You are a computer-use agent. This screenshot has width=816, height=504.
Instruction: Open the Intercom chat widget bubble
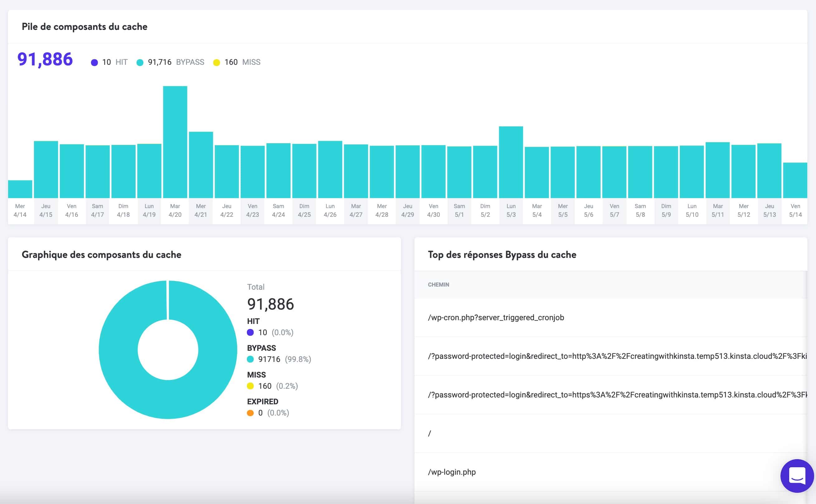coord(797,476)
